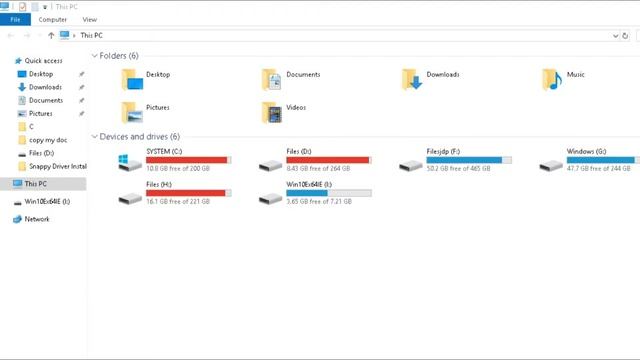
Task: Click '10.8 GB free of 200 GB' text
Action: 178,168
